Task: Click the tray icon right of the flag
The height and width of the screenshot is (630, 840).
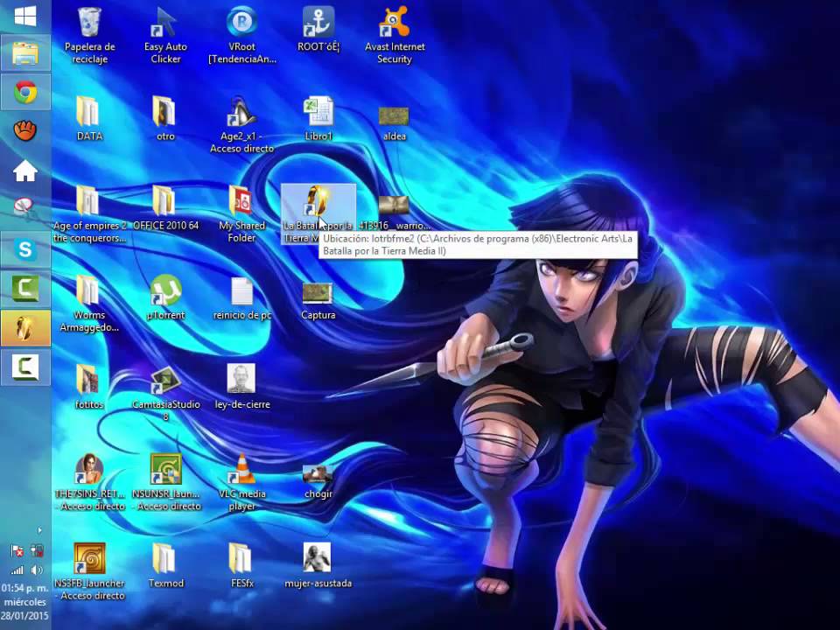Action: [x=37, y=550]
